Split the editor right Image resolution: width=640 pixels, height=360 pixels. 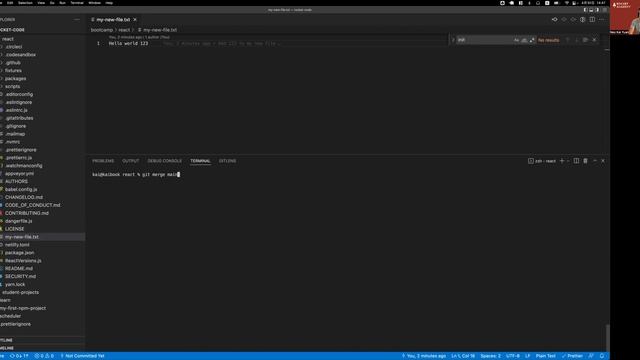592,20
